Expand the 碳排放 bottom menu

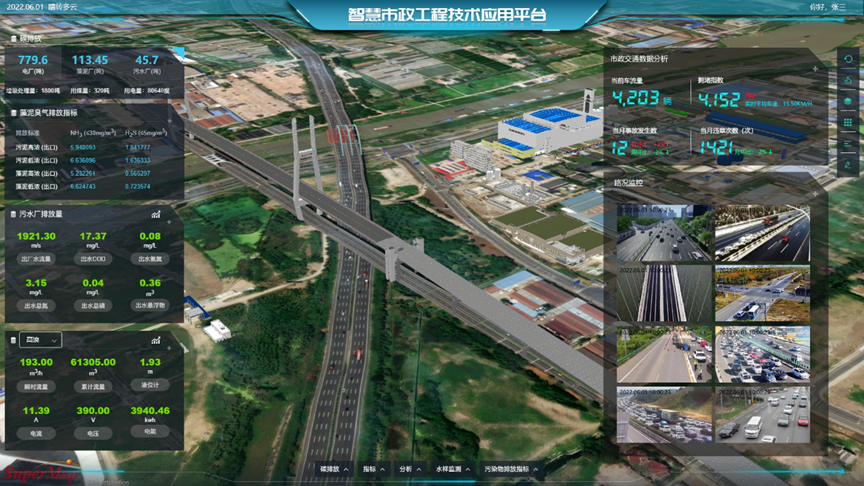[334, 468]
